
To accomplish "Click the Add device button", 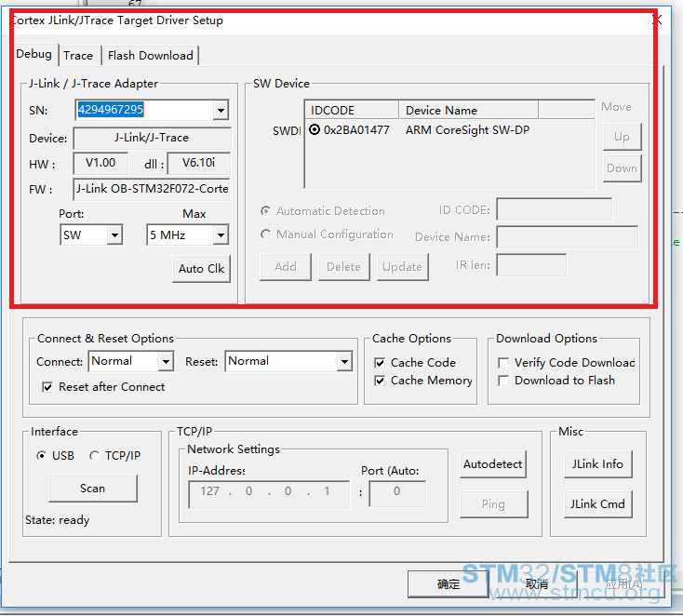I will pos(286,267).
